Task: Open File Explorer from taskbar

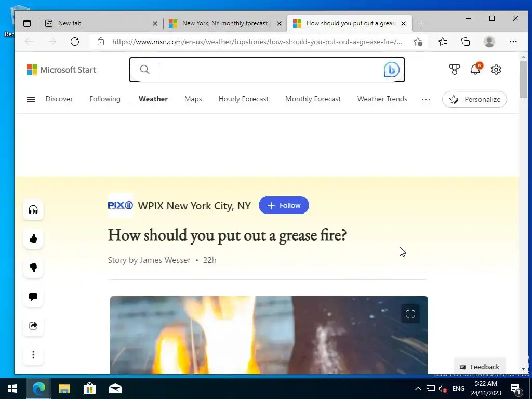Action: tap(64, 389)
